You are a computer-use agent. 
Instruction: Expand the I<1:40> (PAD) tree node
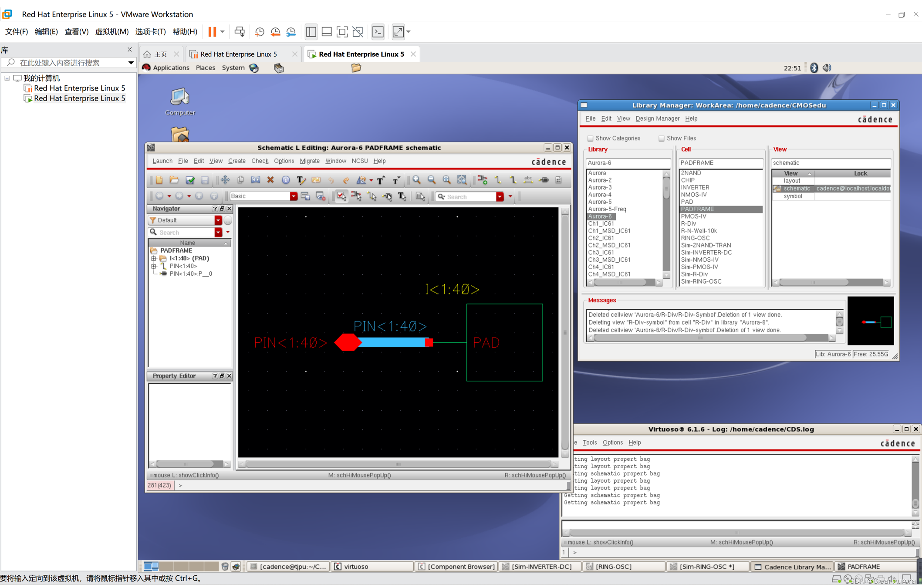coord(154,258)
